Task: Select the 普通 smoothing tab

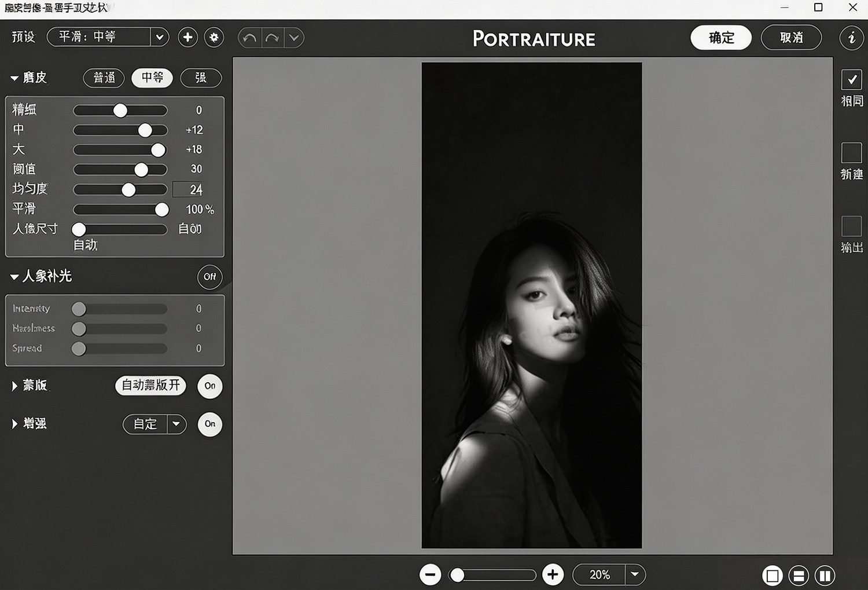Action: pos(104,78)
